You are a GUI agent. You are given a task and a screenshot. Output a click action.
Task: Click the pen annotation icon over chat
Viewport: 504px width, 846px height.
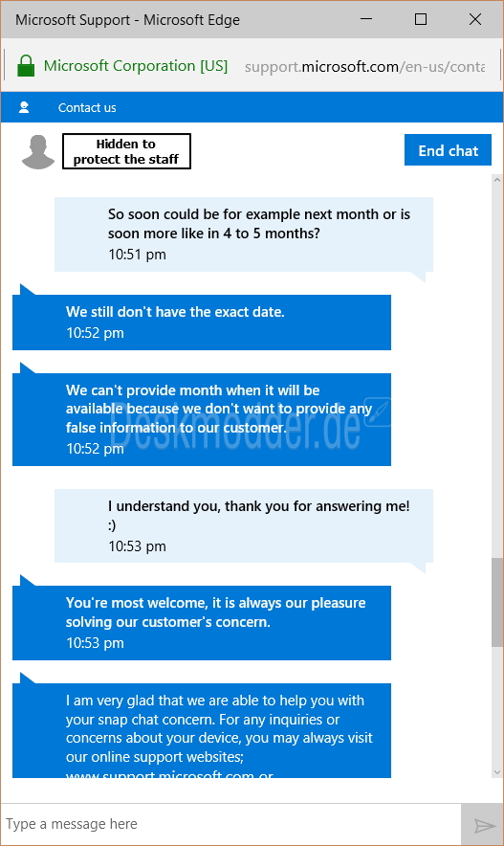coord(378,412)
